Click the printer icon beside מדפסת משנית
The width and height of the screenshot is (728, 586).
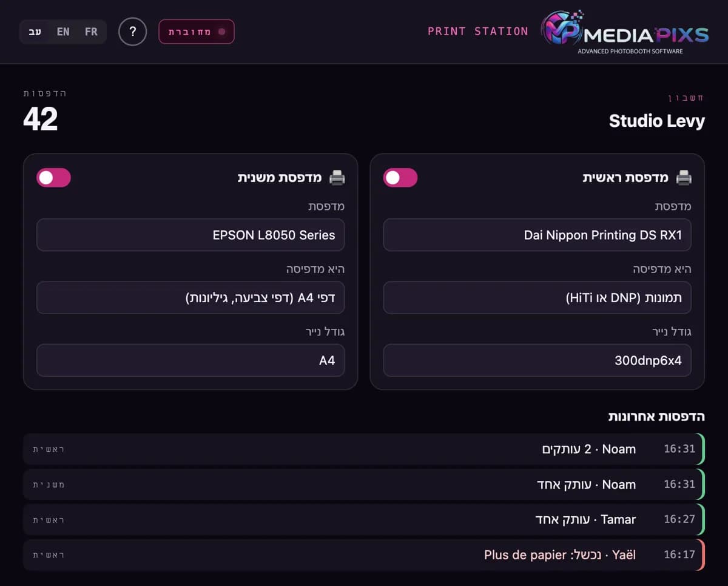pyautogui.click(x=337, y=178)
